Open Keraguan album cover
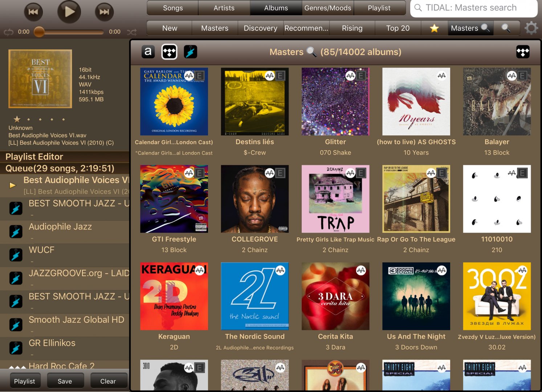 (x=174, y=296)
